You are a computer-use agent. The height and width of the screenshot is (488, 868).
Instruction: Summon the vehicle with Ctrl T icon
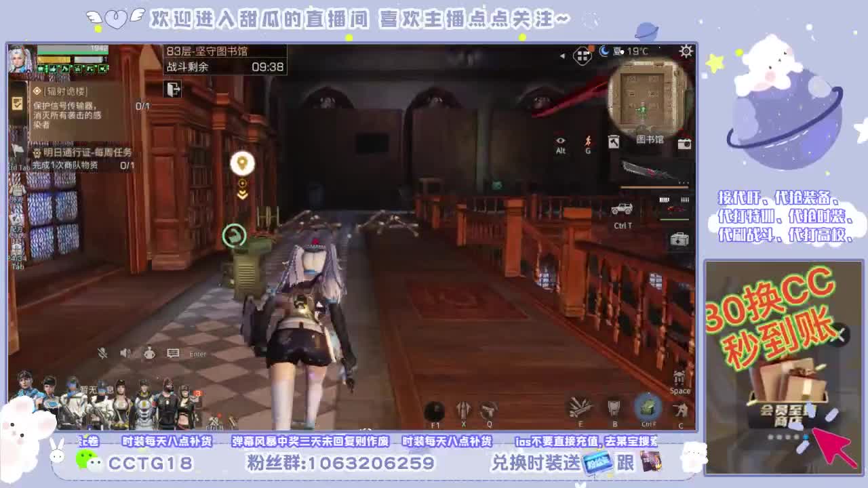click(x=622, y=209)
